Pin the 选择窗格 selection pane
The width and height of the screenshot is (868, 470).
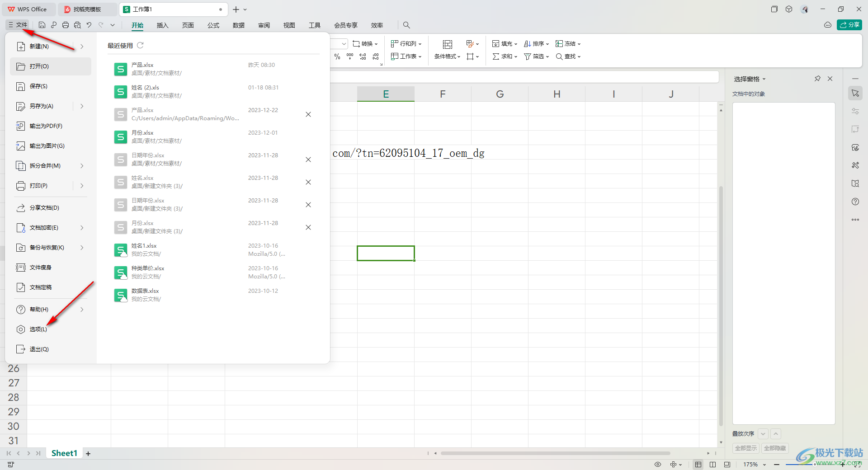[x=817, y=79]
